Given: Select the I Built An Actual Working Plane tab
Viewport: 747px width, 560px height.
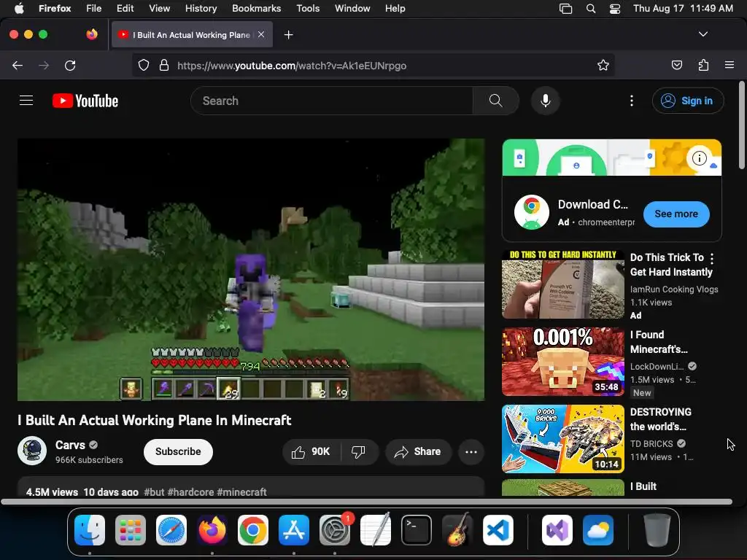Looking at the screenshot, I should point(192,35).
